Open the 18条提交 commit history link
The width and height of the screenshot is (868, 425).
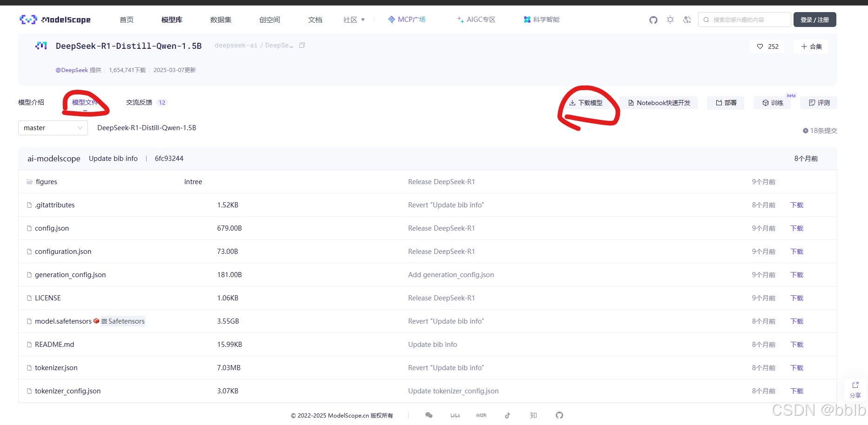coord(820,131)
